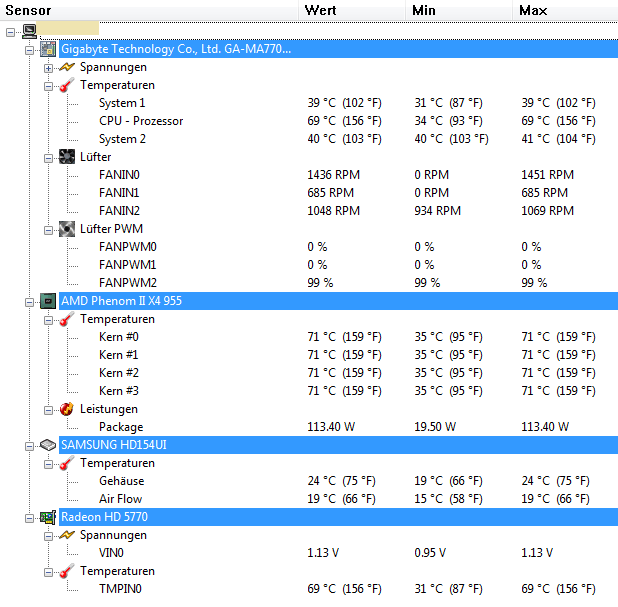The image size is (618, 607).
Task: Collapse the Leistungen node
Action: click(48, 410)
